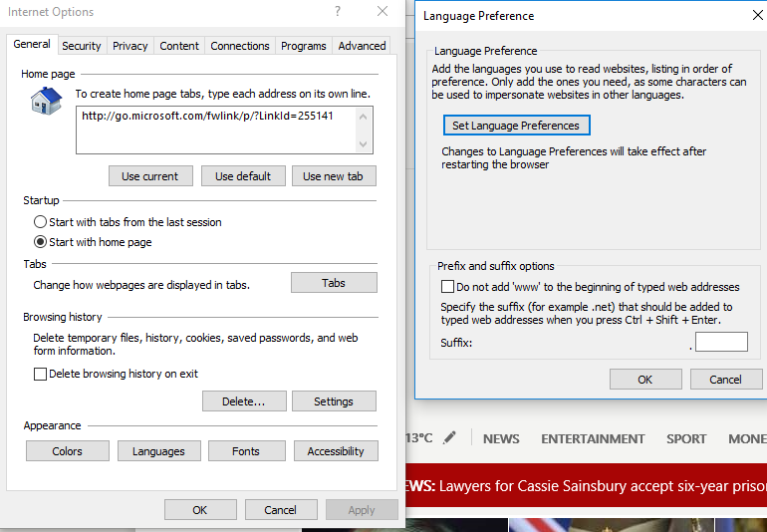Screen dimensions: 767x532
Task: Click the Apply button in Internet Options
Action: pos(362,510)
